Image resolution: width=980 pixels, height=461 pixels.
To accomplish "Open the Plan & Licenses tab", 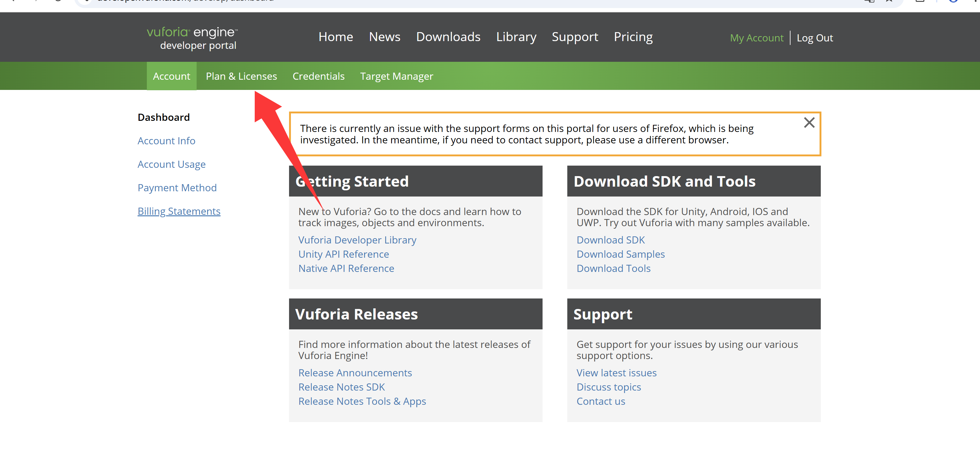I will click(241, 76).
